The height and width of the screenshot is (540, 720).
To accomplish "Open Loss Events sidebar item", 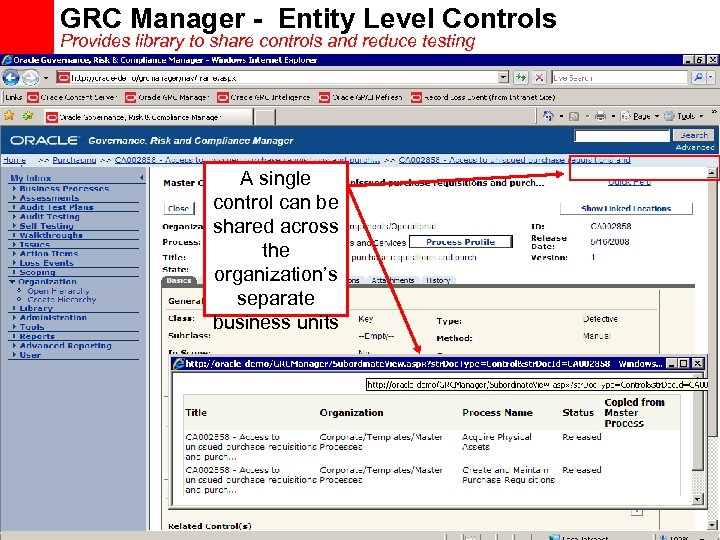I will pos(46,263).
